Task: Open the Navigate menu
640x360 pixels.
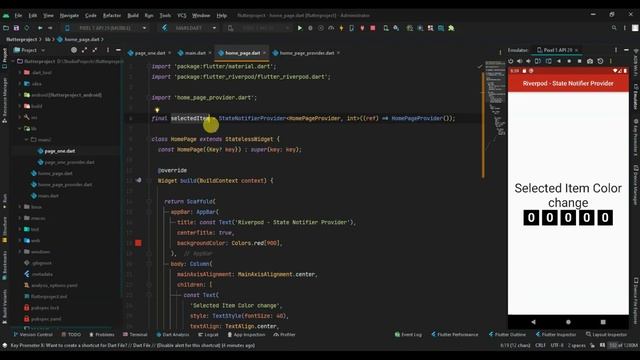Action: pyautogui.click(x=69, y=16)
